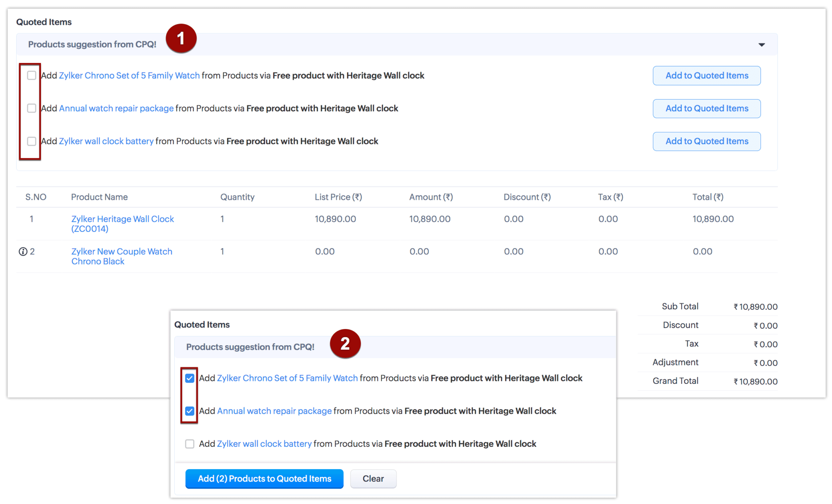Open the Annual watch repair package link

116,108
